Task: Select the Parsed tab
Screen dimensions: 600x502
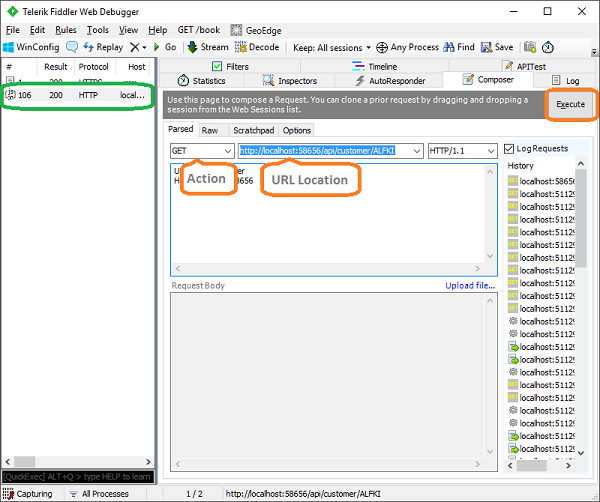Action: [181, 129]
